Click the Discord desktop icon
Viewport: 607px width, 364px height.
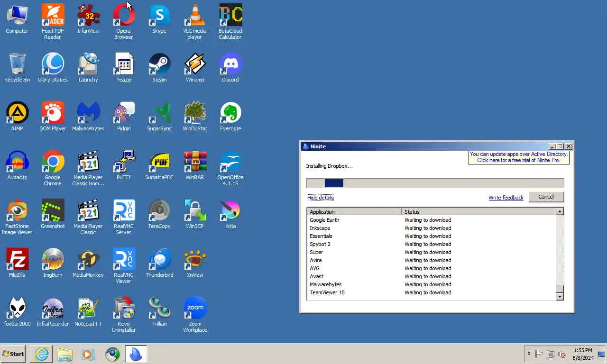[230, 68]
